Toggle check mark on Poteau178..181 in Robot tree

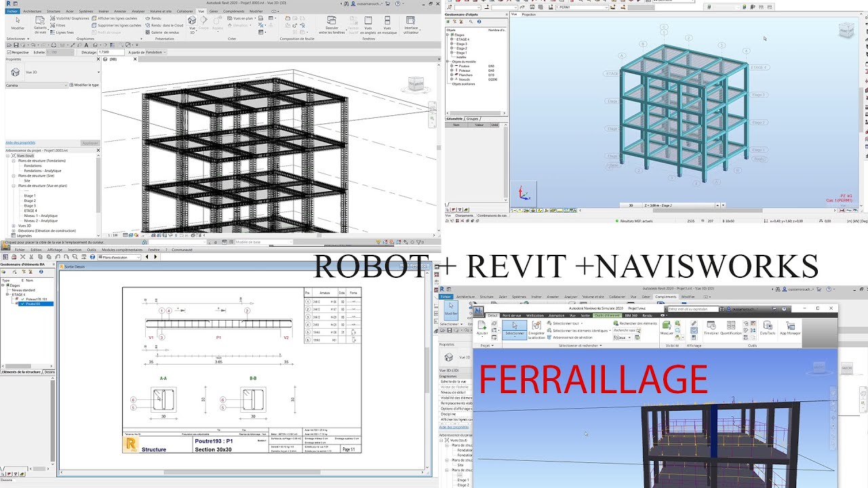22,299
